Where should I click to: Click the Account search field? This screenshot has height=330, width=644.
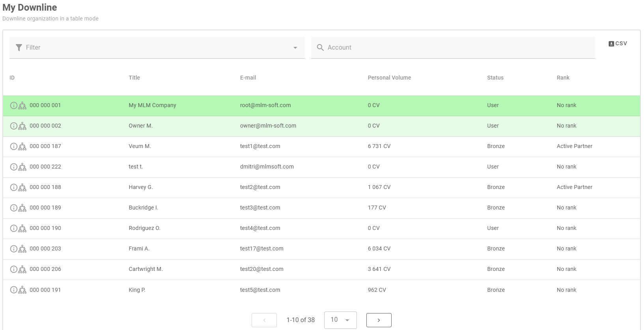(453, 48)
